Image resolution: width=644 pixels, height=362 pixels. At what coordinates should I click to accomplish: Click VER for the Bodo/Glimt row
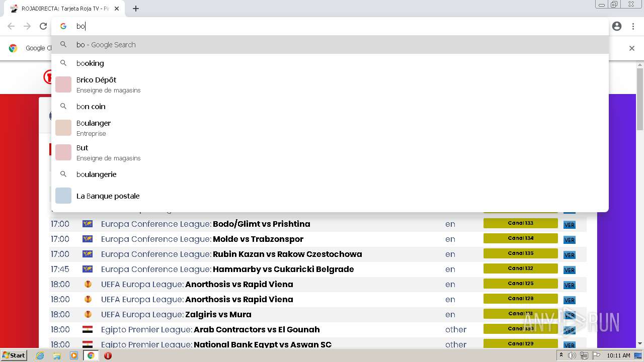pyautogui.click(x=569, y=225)
